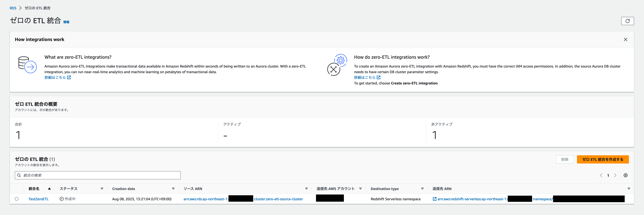Go to previous page chevron

(x=601, y=175)
